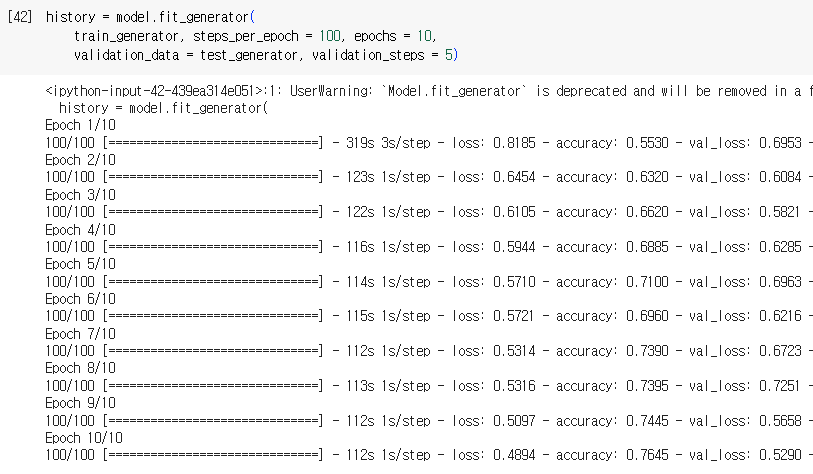
Task: Click the 'Epoch 7/10' output line
Action: tap(80, 334)
